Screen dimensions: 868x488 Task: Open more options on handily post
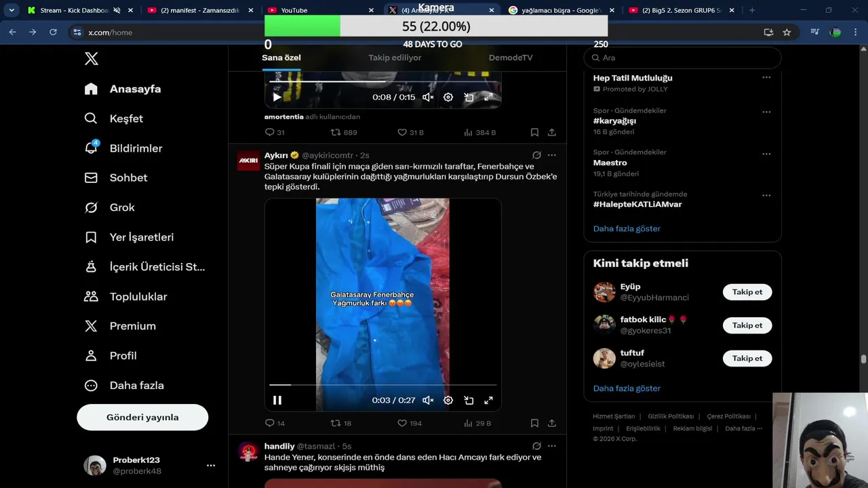pos(552,446)
